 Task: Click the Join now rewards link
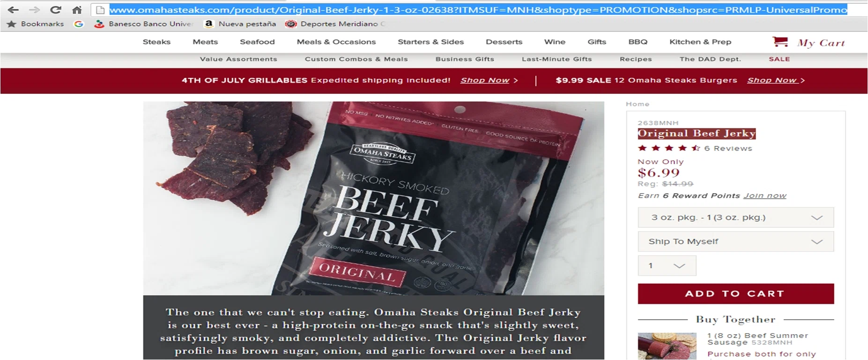pos(764,195)
